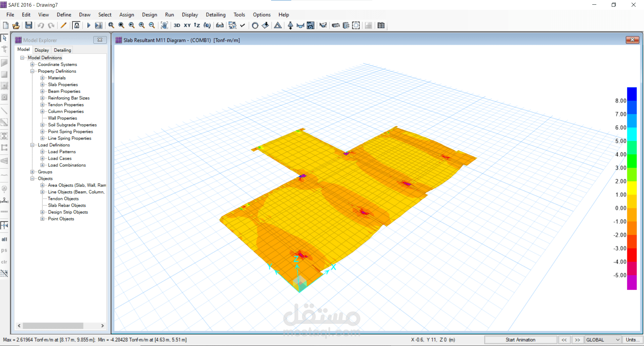Select the Slab Rebar Objects tree item
644x346 pixels.
[x=67, y=205]
